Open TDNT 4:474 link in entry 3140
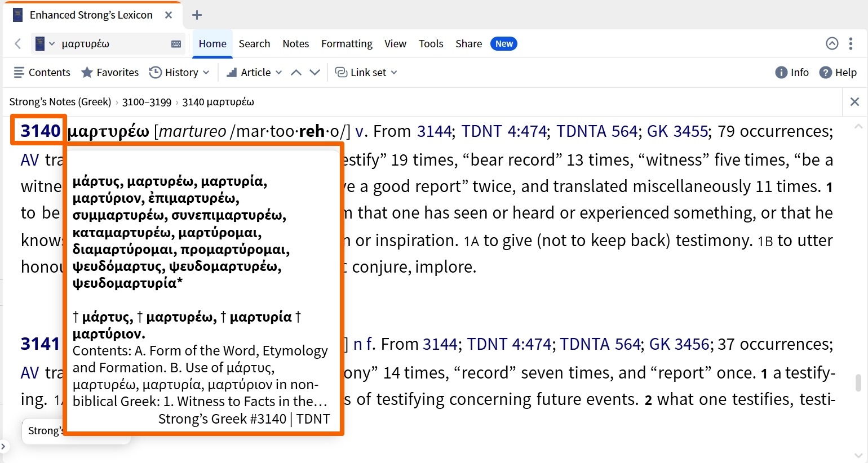The image size is (868, 463). coord(504,131)
